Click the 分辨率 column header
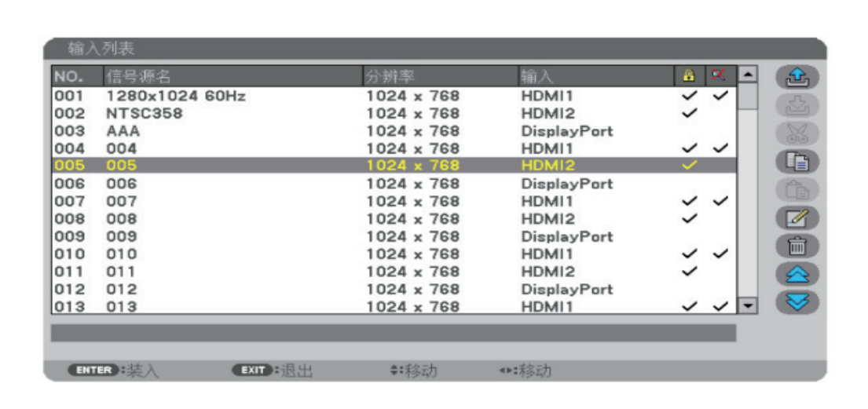 coord(389,76)
